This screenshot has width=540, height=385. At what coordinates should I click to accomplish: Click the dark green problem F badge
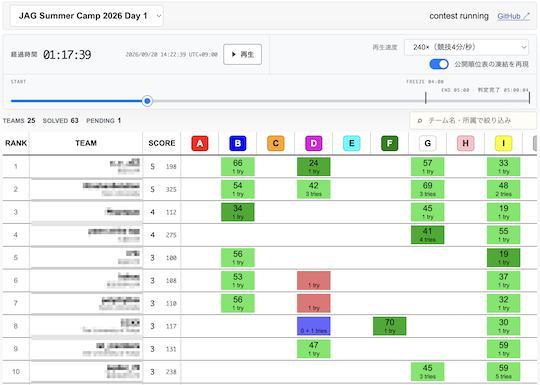coord(390,143)
